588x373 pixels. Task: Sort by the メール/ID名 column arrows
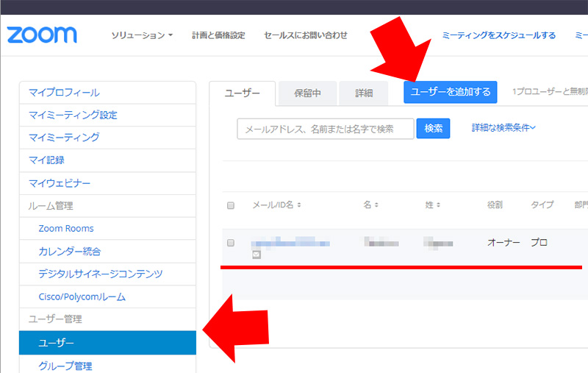299,205
